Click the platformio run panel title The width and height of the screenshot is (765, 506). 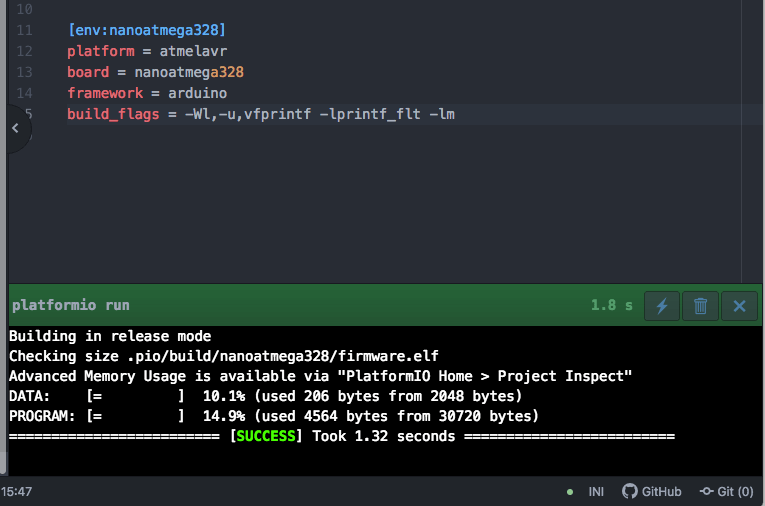click(x=70, y=305)
